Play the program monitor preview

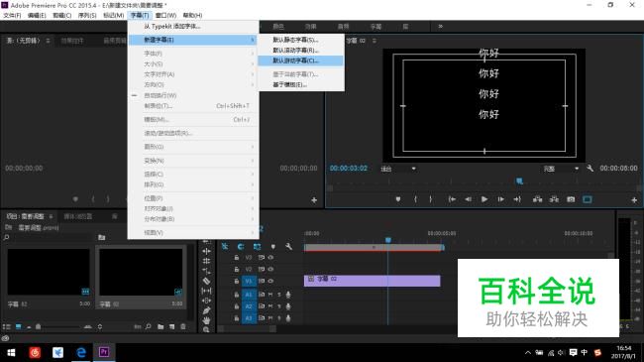tap(484, 199)
